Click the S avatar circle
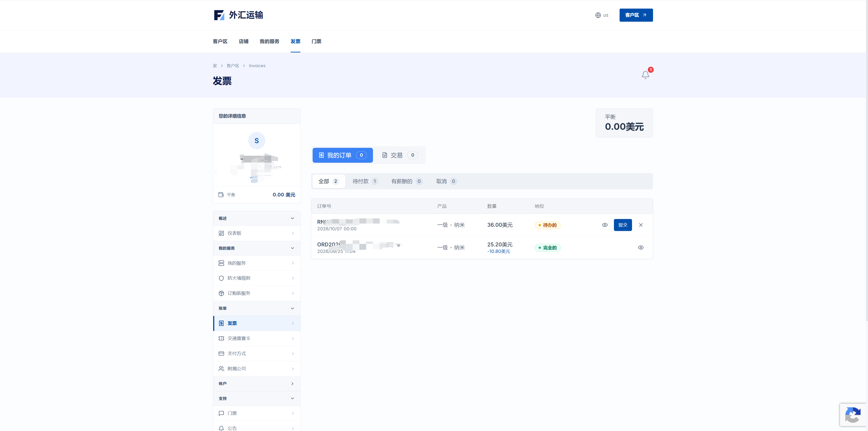The height and width of the screenshot is (431, 868). tap(257, 141)
